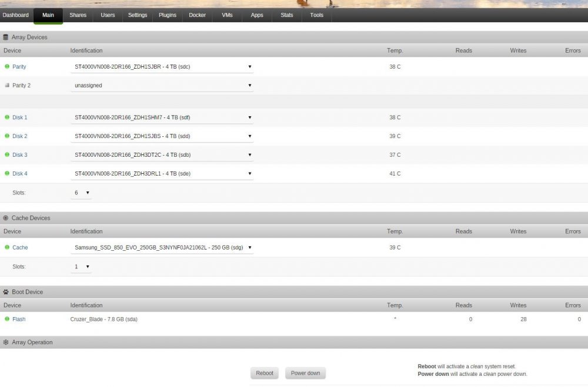The width and height of the screenshot is (588, 387).
Task: Open the Disk 4 device link
Action: (20, 173)
